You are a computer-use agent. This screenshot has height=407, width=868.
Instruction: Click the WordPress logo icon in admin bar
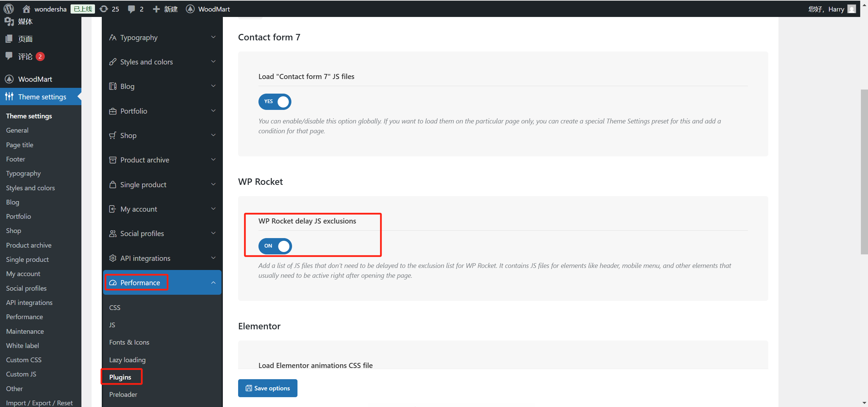(x=8, y=9)
